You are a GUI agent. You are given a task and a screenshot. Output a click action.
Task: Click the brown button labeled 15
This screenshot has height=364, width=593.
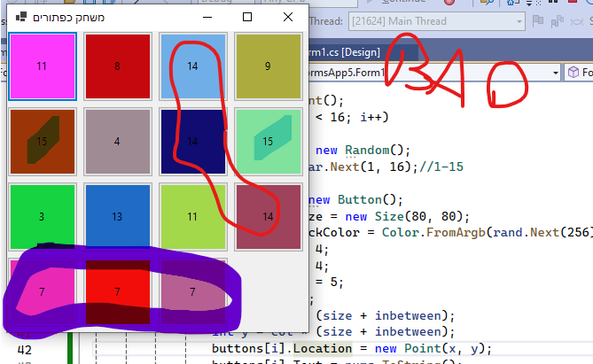tap(43, 142)
